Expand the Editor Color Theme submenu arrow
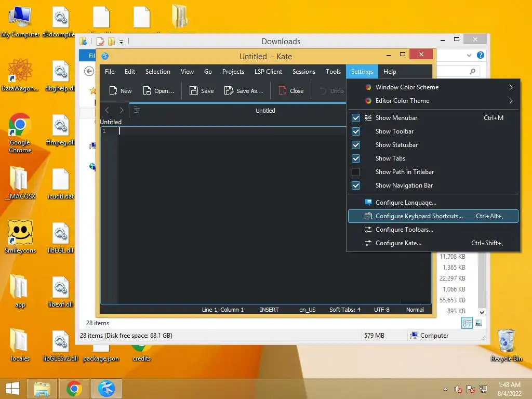 pos(511,101)
